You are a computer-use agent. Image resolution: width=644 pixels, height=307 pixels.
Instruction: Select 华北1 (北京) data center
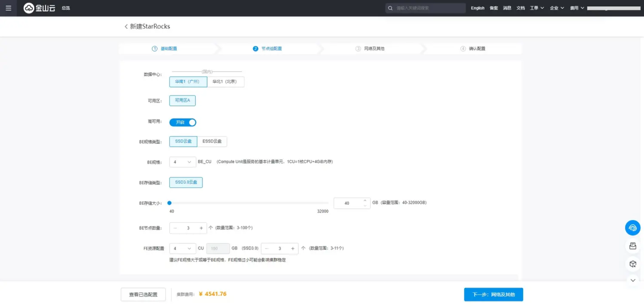(x=225, y=82)
